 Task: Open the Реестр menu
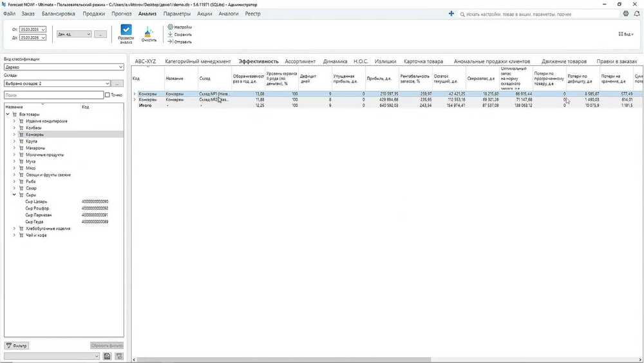tap(252, 14)
